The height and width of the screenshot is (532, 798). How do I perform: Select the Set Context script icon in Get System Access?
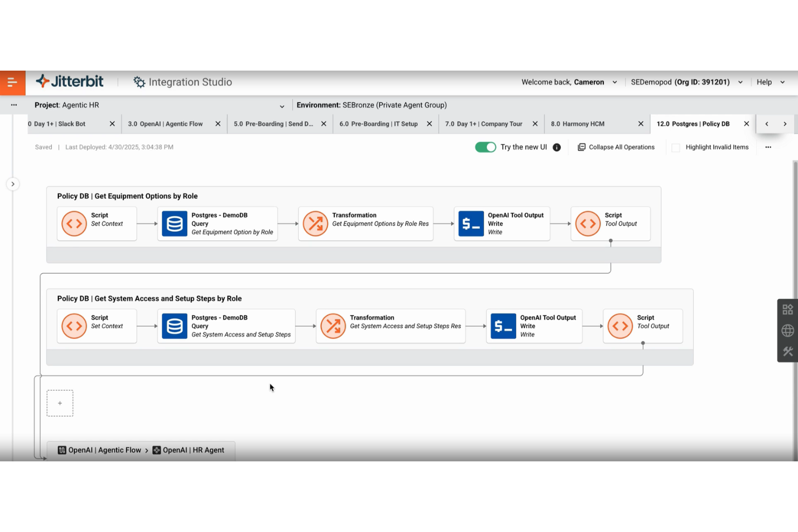(x=74, y=326)
